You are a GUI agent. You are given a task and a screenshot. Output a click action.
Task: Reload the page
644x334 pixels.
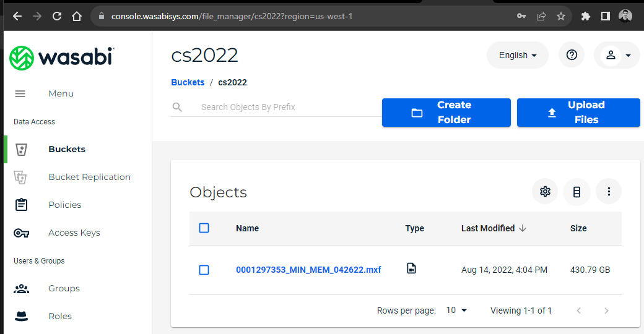tap(57, 17)
